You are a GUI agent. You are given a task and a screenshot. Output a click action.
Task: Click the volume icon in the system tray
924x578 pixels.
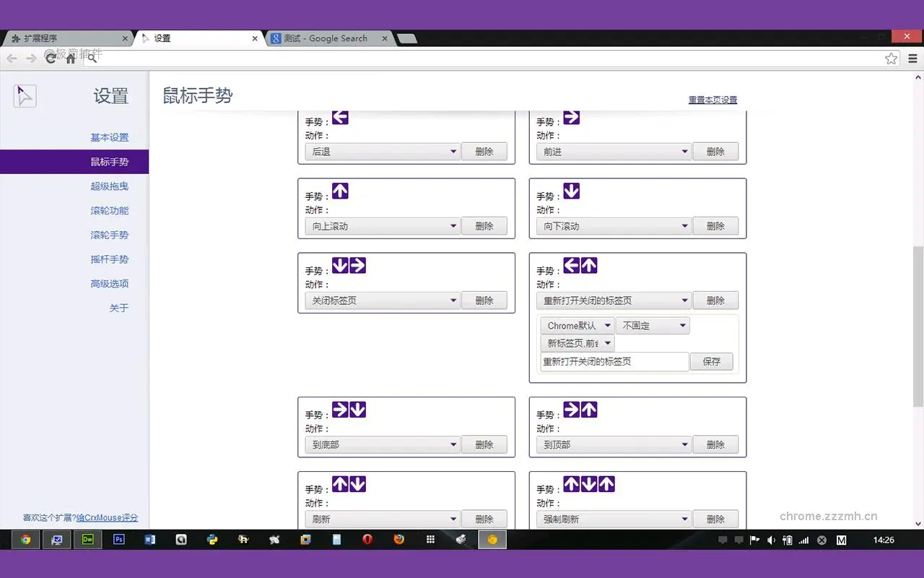coord(772,540)
